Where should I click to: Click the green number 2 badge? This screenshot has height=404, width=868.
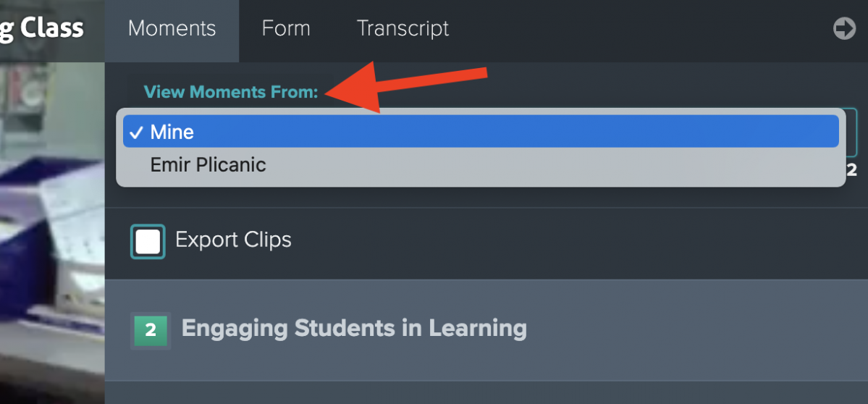[x=150, y=330]
